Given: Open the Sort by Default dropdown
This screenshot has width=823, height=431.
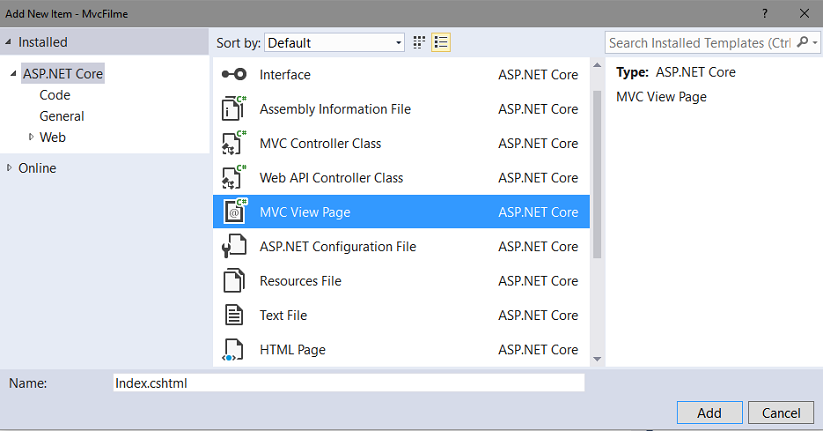Looking at the screenshot, I should click(335, 43).
